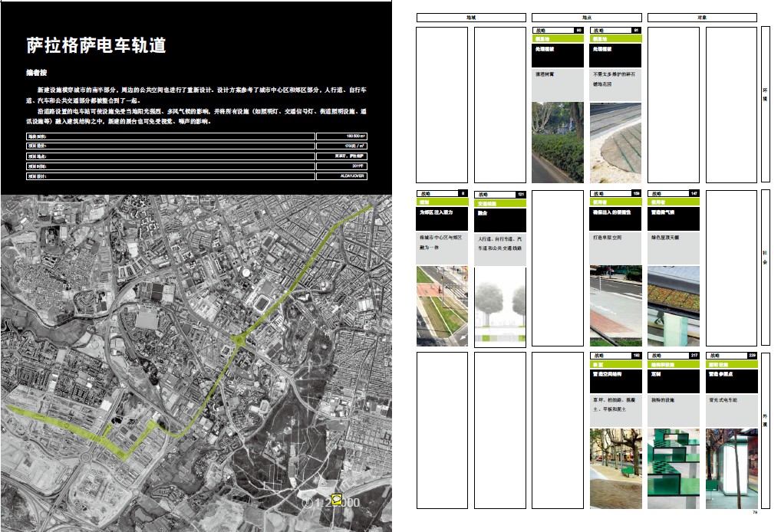
Task: Click the 编者按 section heading
Action: coord(38,74)
